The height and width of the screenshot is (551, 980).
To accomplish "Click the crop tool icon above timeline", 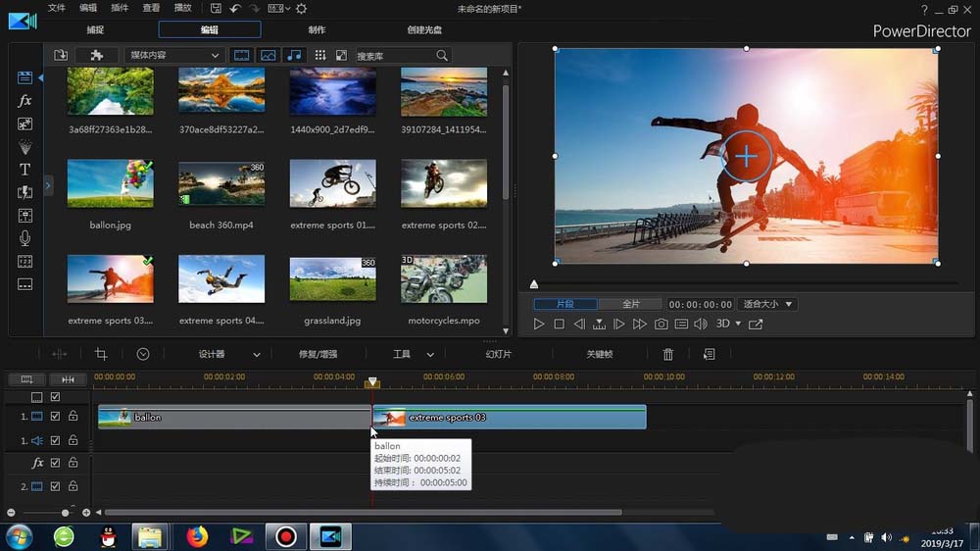I will [x=101, y=354].
